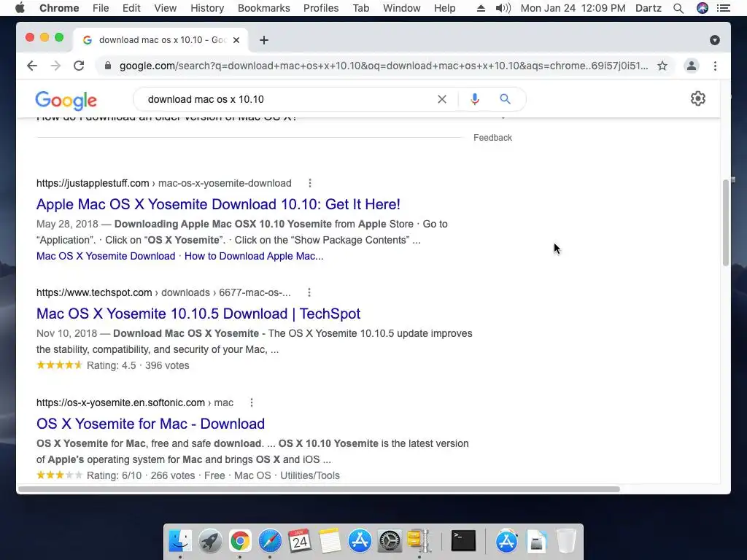Screen dimensions: 747x560
Task: Open Notes app in the Dock
Action: [x=330, y=541]
